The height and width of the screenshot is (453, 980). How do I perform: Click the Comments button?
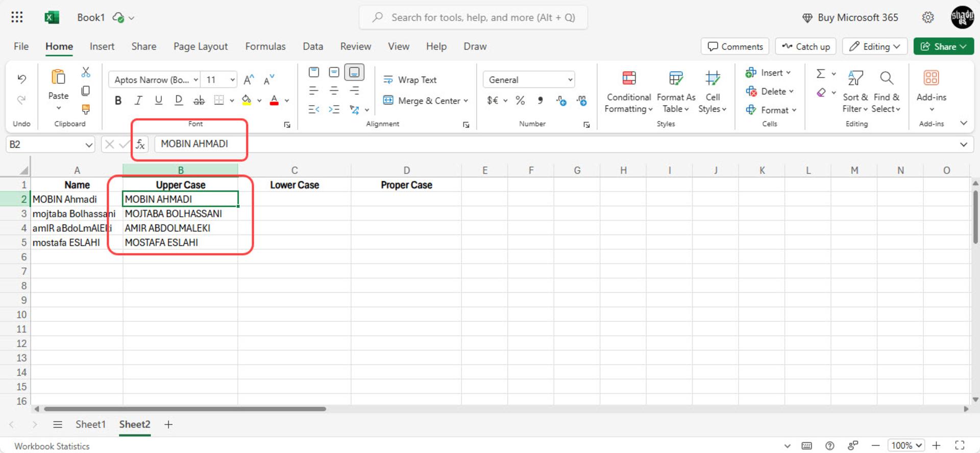pos(735,46)
